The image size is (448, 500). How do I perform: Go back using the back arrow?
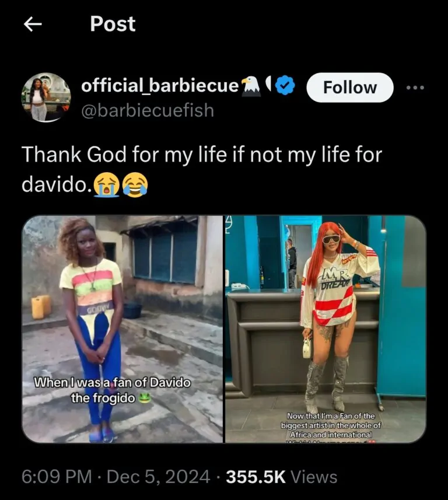33,24
